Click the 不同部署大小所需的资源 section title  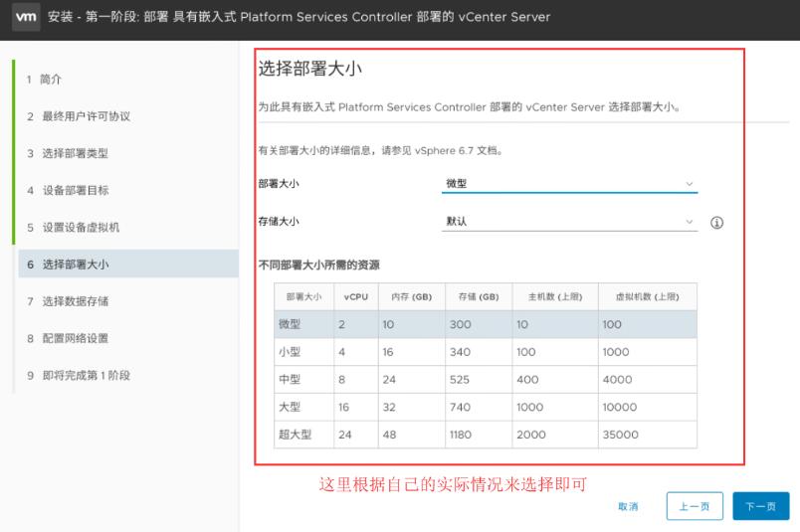click(x=318, y=265)
